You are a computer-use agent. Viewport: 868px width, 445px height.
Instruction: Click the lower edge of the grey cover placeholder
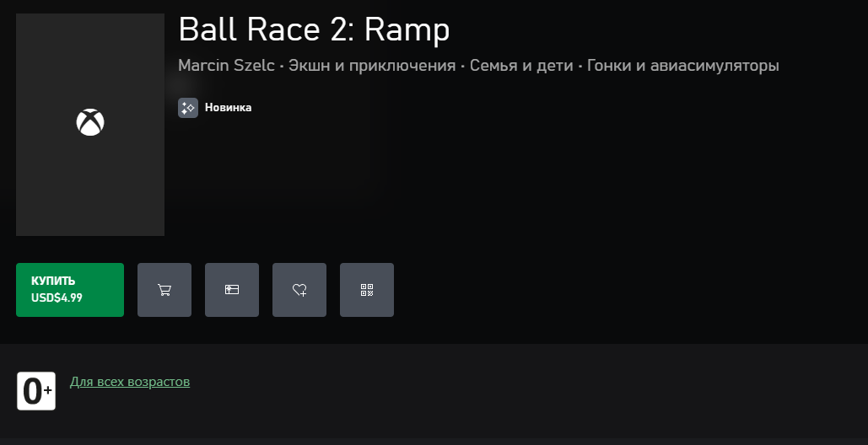click(90, 233)
